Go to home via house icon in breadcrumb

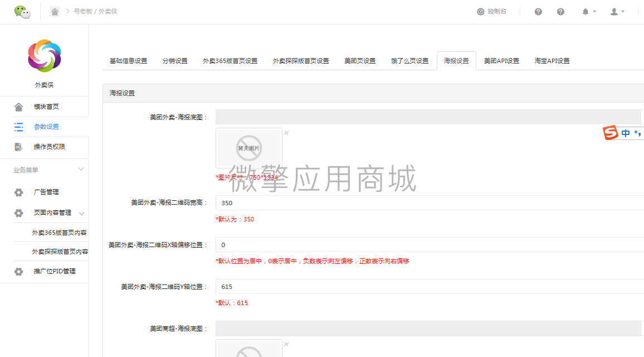tap(55, 12)
